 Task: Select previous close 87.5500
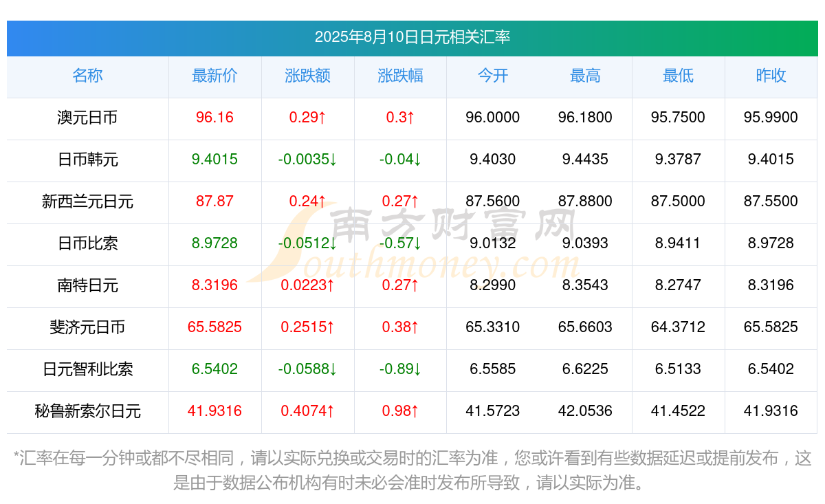point(771,201)
